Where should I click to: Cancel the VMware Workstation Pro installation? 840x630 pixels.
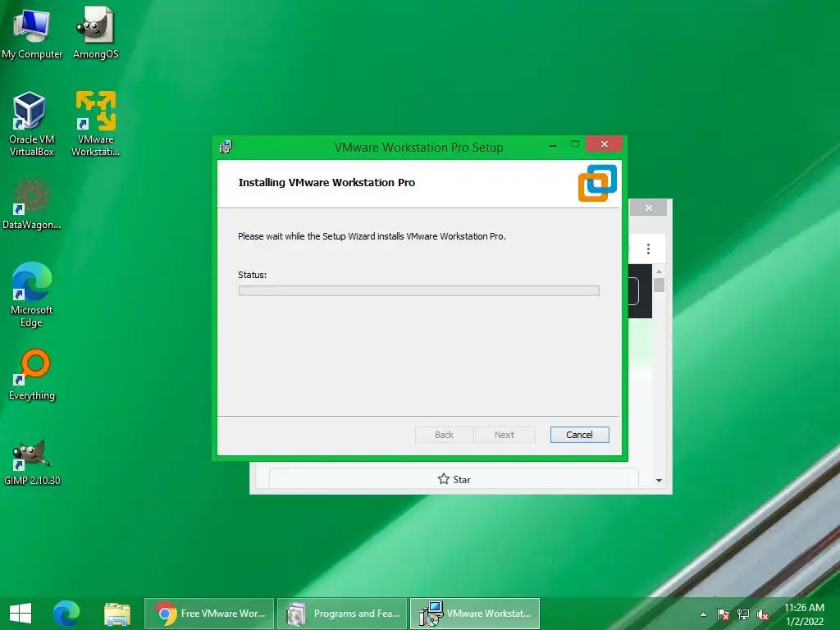(x=579, y=435)
